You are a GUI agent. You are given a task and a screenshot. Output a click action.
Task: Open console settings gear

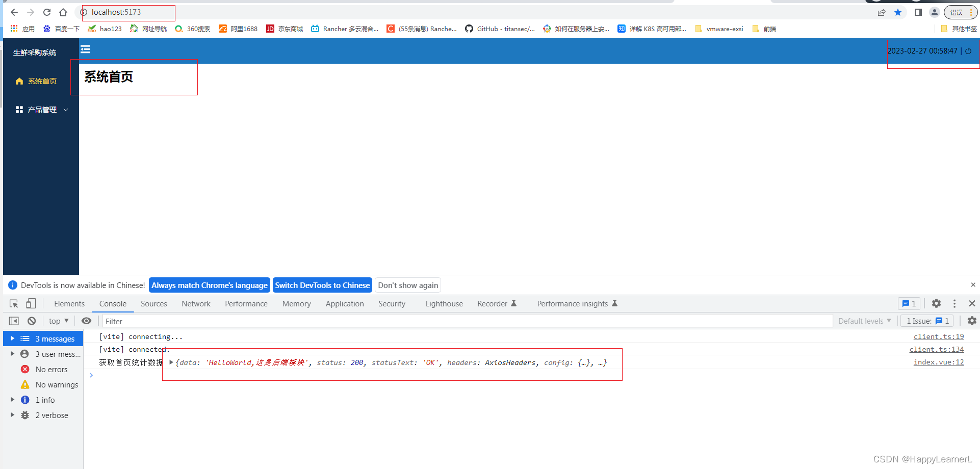pos(972,321)
